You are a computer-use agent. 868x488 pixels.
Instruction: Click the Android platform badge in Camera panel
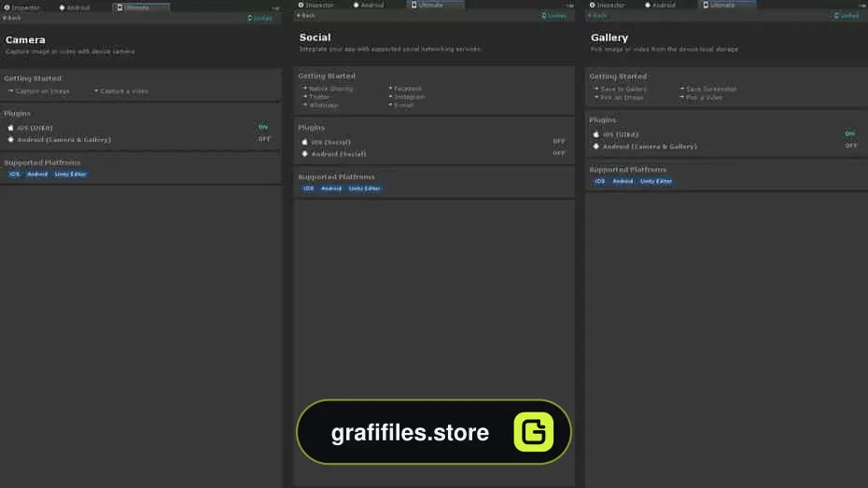[37, 174]
